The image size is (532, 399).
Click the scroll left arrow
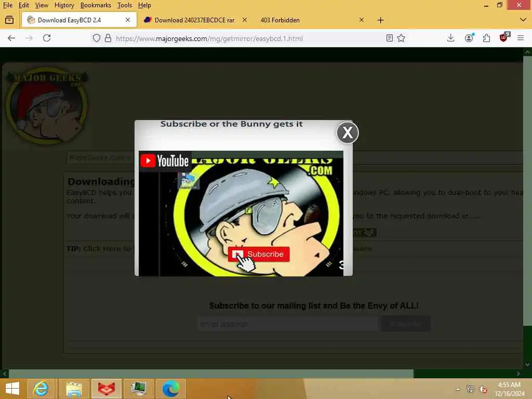pyautogui.click(x=4, y=374)
